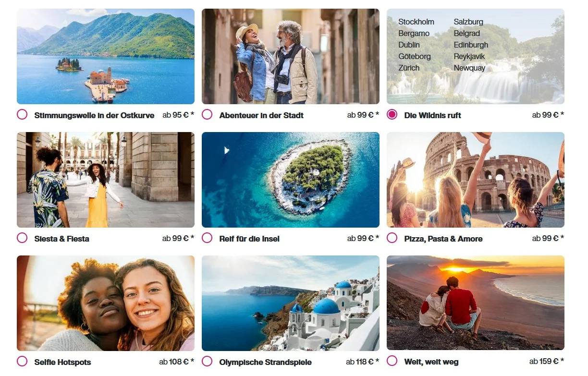Select the Selfie Hotspots radio button
This screenshot has height=376, width=588.
coord(22,362)
